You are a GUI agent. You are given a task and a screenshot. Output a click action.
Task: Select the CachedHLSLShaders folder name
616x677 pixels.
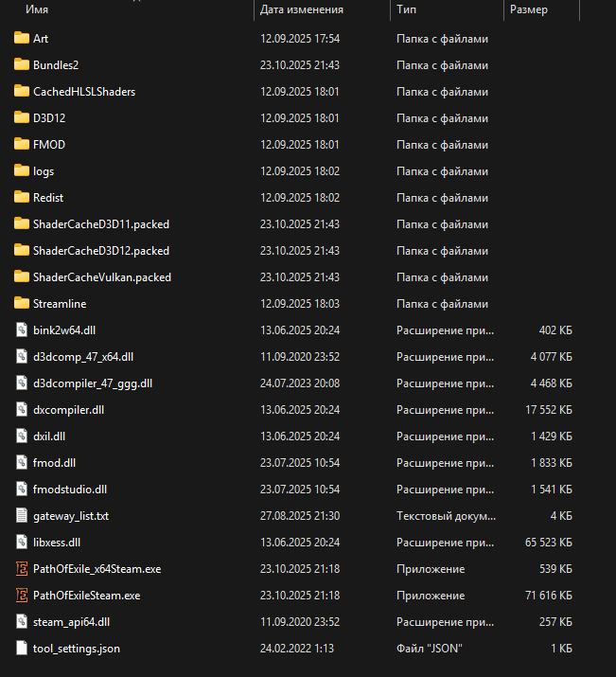pyautogui.click(x=84, y=92)
